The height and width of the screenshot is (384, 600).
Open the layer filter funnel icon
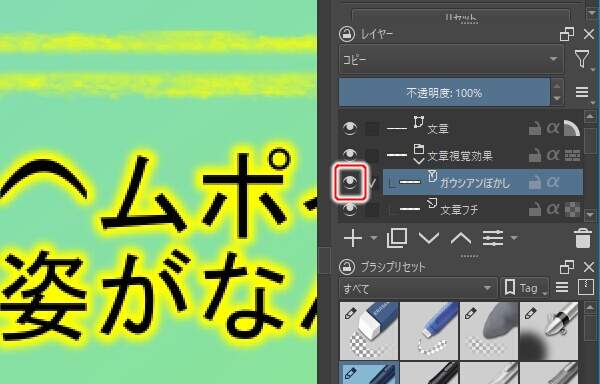point(582,59)
